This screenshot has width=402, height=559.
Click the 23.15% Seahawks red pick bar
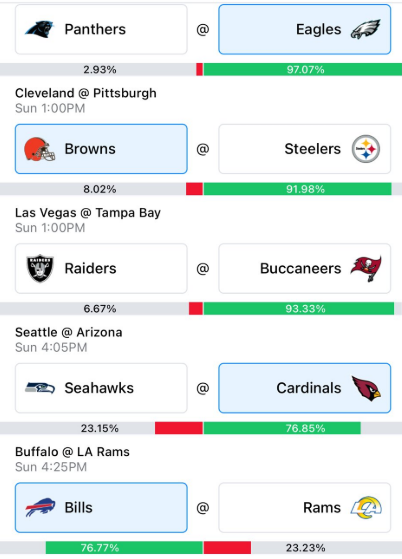pos(179,428)
